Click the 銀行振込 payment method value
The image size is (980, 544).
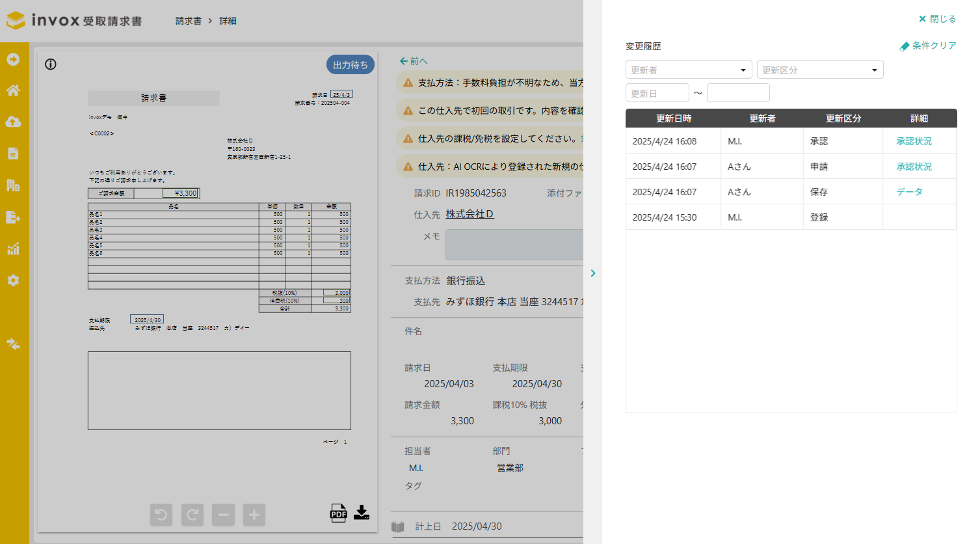pos(466,280)
